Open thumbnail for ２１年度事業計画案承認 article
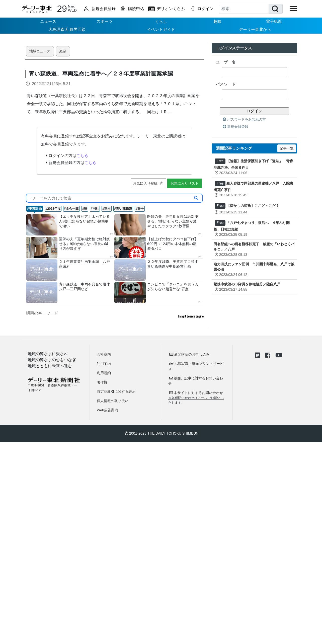This screenshot has height=644, width=322. click(x=42, y=270)
